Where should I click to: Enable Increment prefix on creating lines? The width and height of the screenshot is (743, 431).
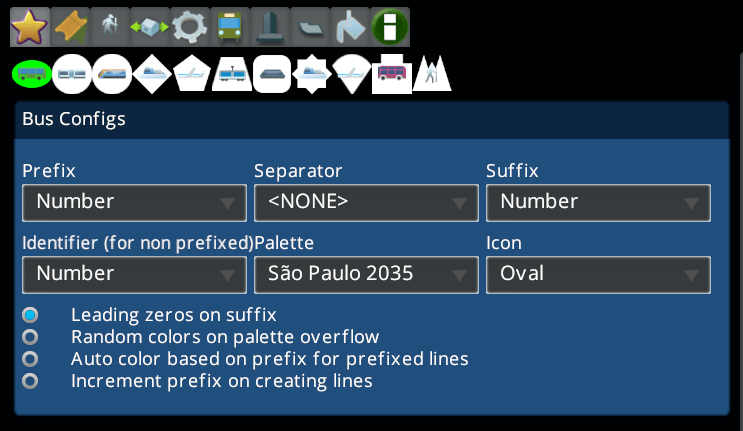click(31, 381)
